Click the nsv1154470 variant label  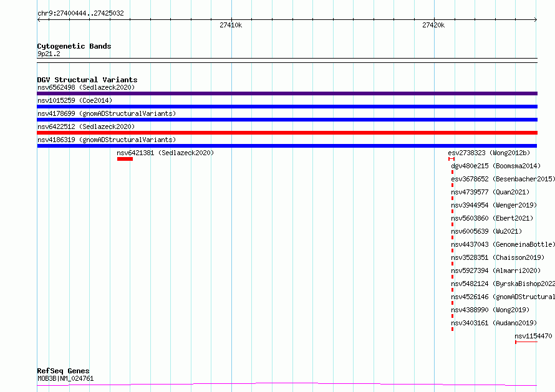click(x=533, y=336)
